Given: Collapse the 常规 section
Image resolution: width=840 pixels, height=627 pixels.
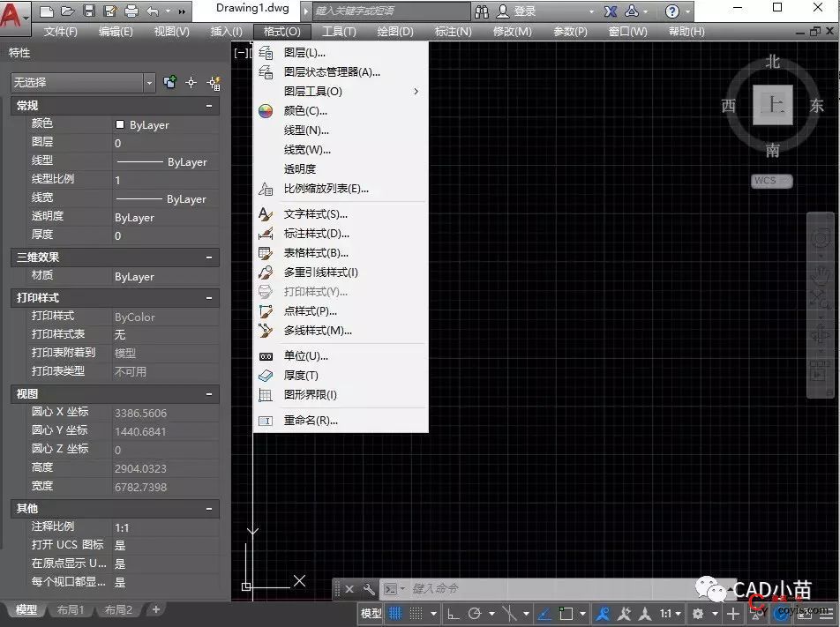Looking at the screenshot, I should [x=209, y=106].
